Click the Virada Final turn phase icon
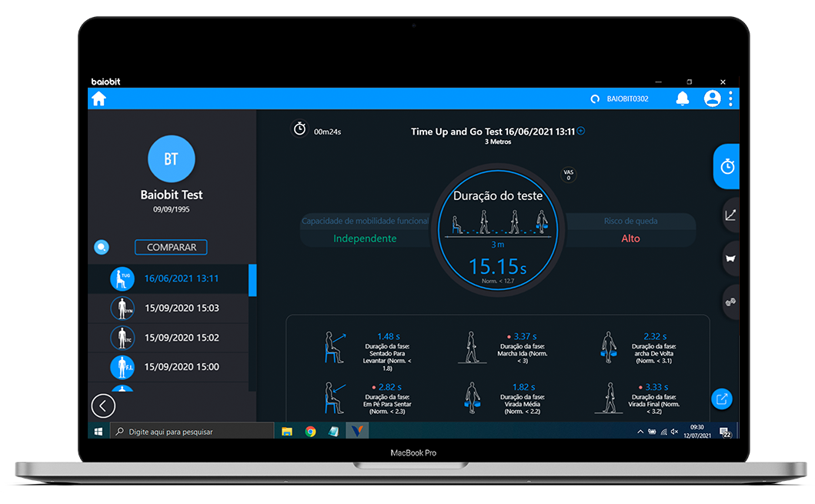815x504 pixels. pyautogui.click(x=609, y=398)
